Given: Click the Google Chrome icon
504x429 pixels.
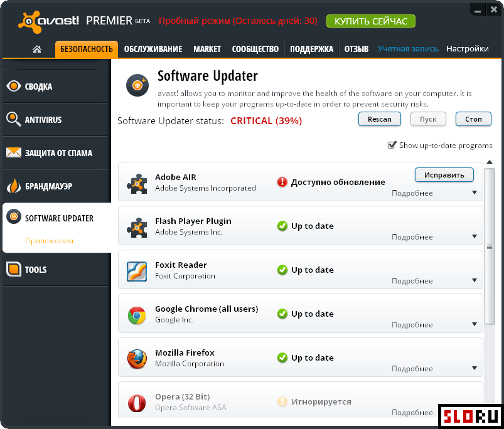Looking at the screenshot, I should tap(137, 315).
